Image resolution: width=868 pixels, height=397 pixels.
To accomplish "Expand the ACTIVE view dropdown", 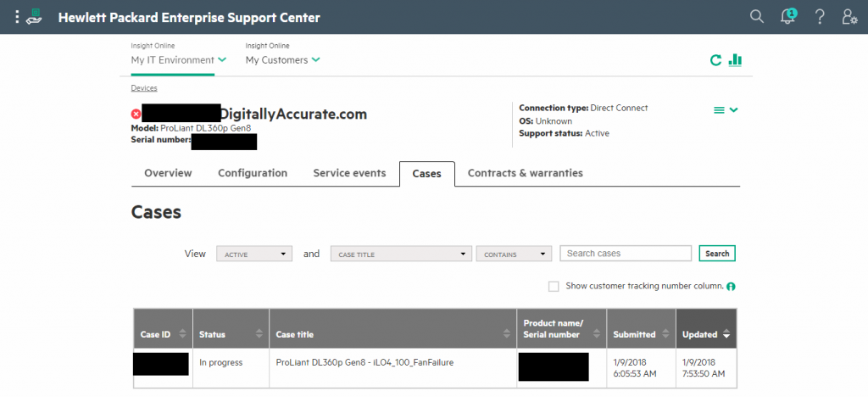I will 254,254.
